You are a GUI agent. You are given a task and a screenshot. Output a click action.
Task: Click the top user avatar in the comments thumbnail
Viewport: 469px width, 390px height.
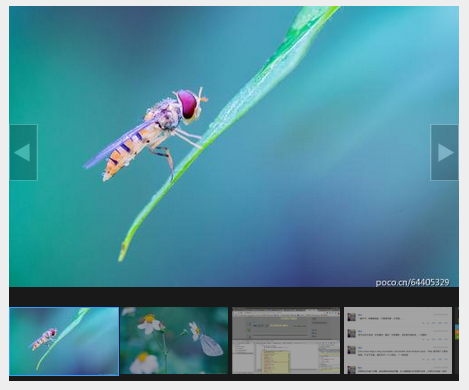point(351,317)
